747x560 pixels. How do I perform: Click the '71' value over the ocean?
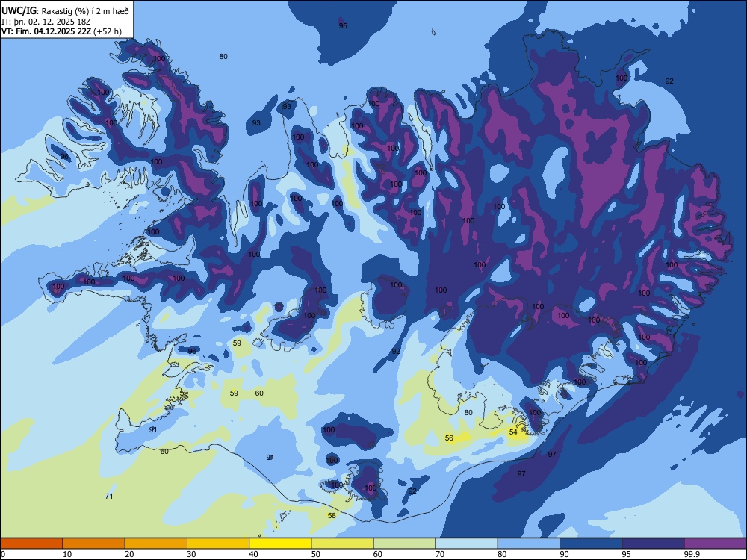point(109,496)
